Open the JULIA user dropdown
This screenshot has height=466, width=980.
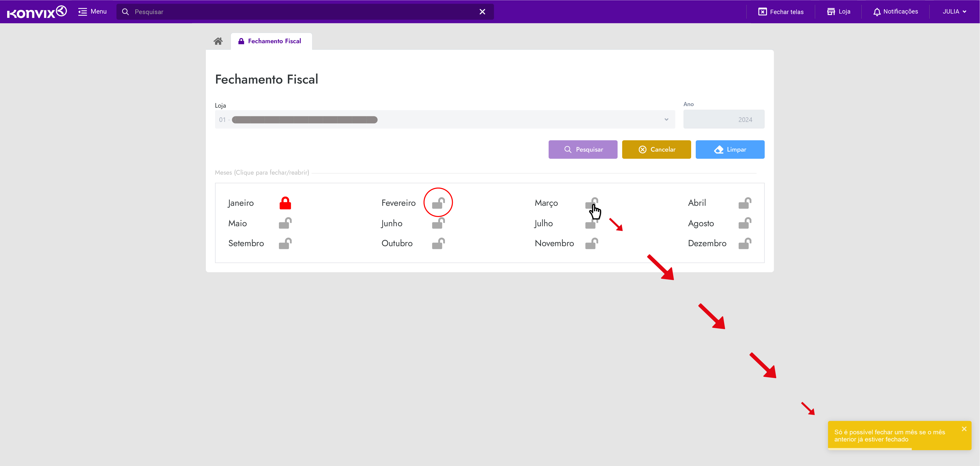[x=954, y=12]
